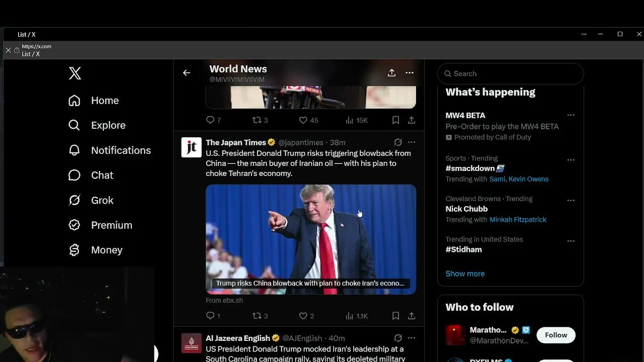
Task: Share the post with 15K views
Action: [412, 120]
